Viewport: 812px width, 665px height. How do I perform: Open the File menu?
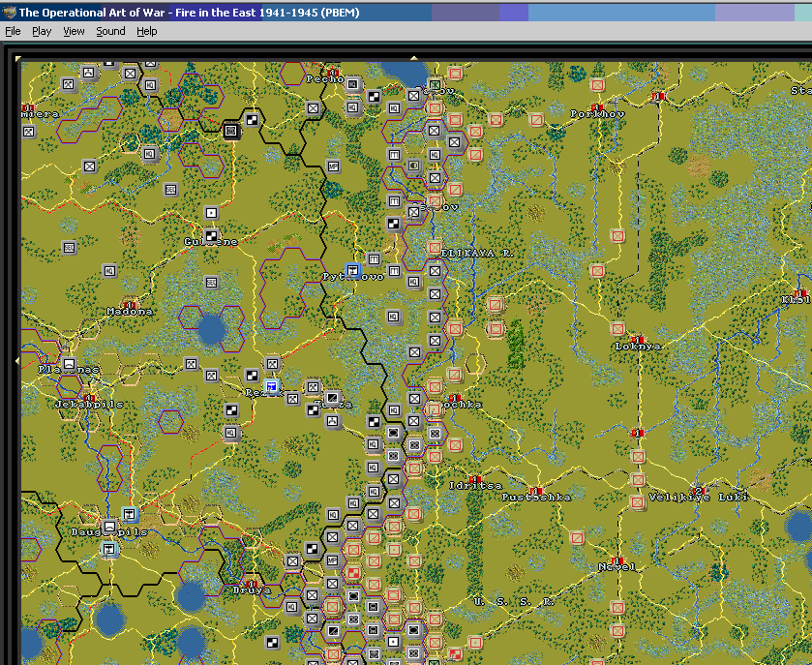coord(13,31)
